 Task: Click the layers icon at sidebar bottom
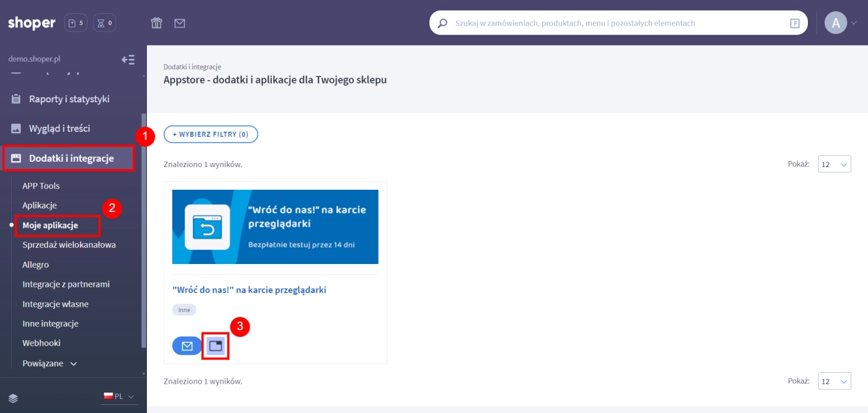coord(13,398)
